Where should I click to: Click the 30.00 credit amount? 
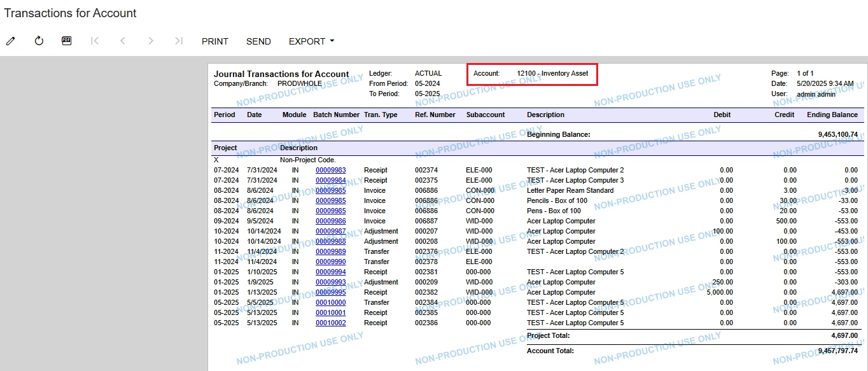[x=787, y=200]
